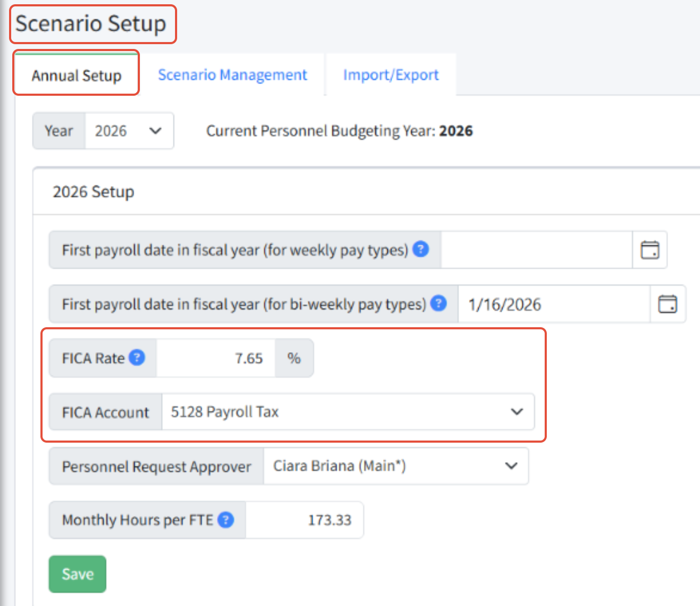Click the 2026 Setup panel title
700x606 pixels.
point(94,192)
